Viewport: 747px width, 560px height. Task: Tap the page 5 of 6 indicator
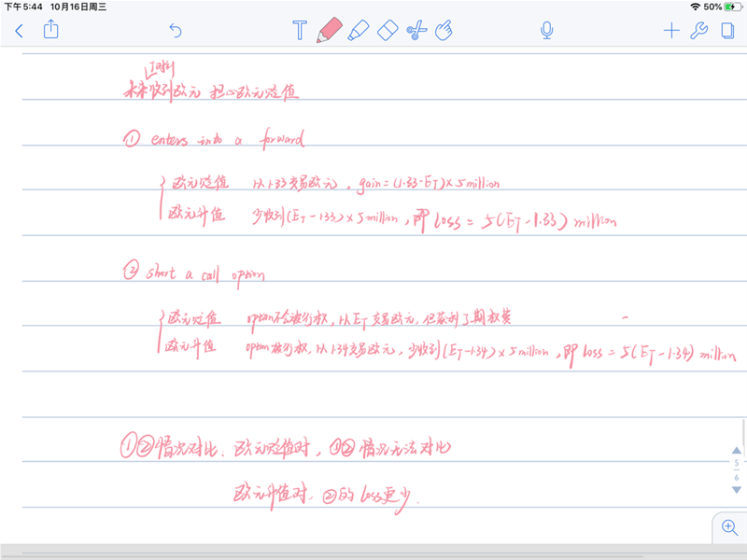pos(736,469)
